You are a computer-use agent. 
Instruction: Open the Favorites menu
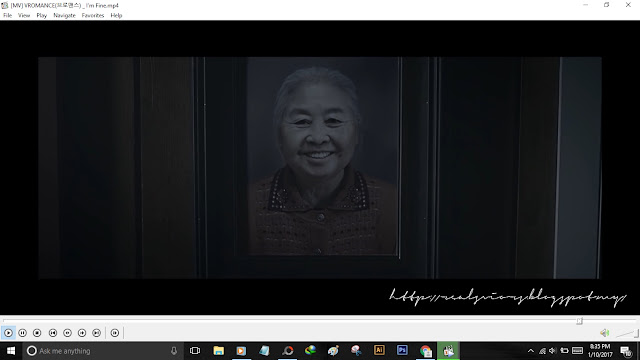point(93,16)
